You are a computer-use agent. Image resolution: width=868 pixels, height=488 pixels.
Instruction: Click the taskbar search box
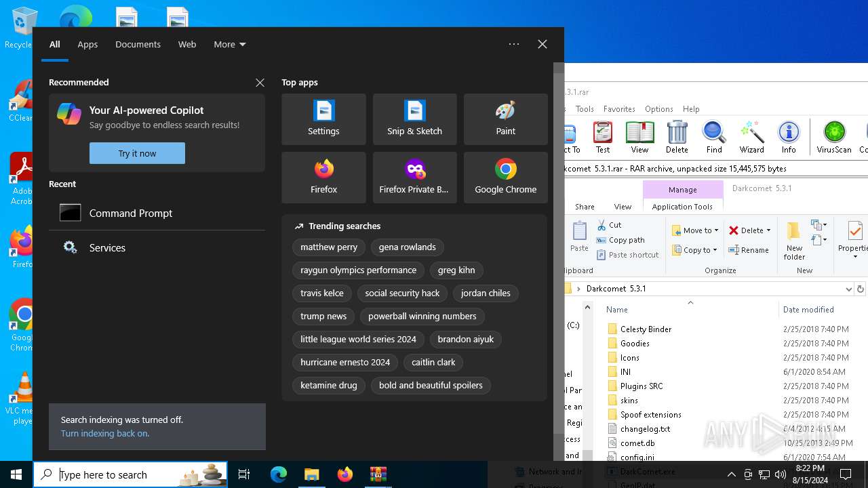tap(132, 474)
